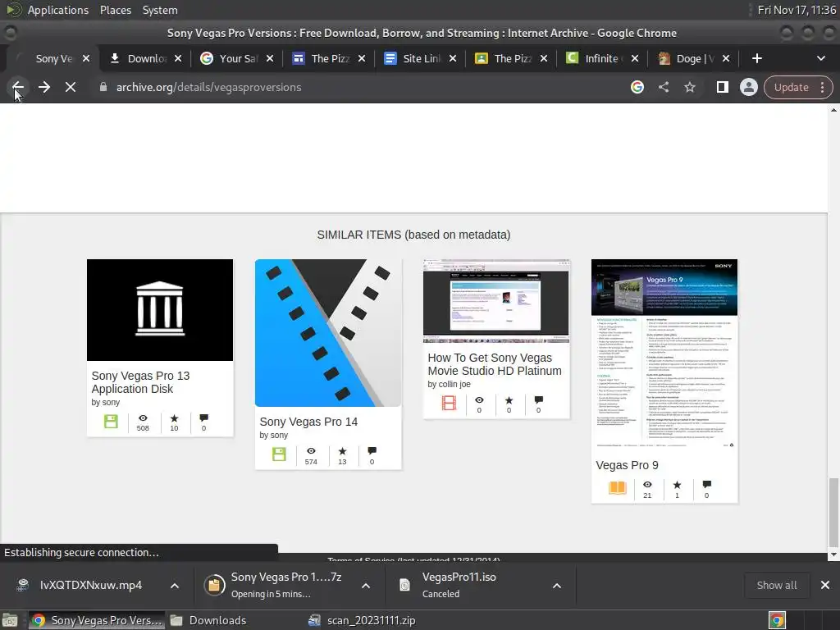
Task: Click the scrollbar down arrow
Action: 833,555
